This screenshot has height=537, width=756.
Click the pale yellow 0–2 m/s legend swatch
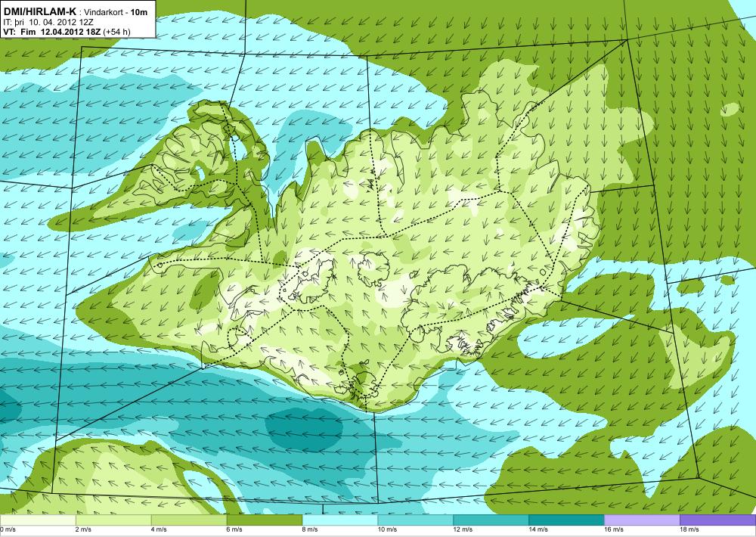pos(38,520)
